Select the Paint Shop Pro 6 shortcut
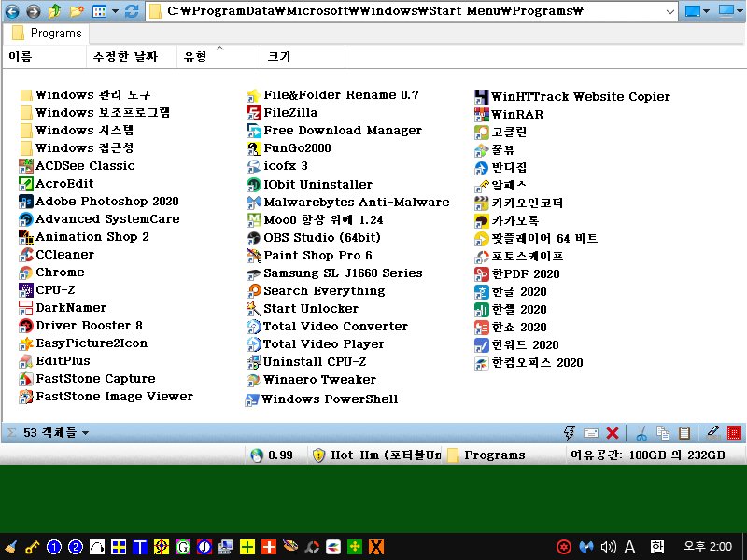747x560 pixels. (310, 255)
